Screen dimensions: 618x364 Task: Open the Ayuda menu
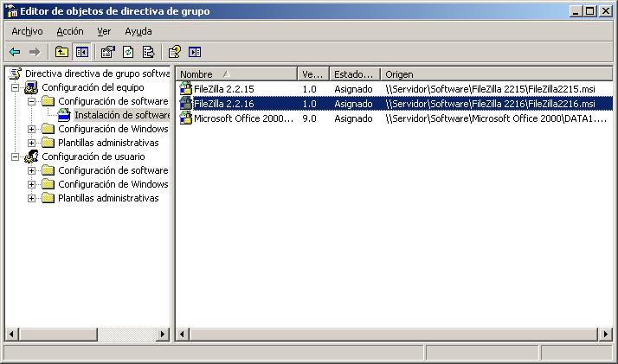pyautogui.click(x=138, y=31)
